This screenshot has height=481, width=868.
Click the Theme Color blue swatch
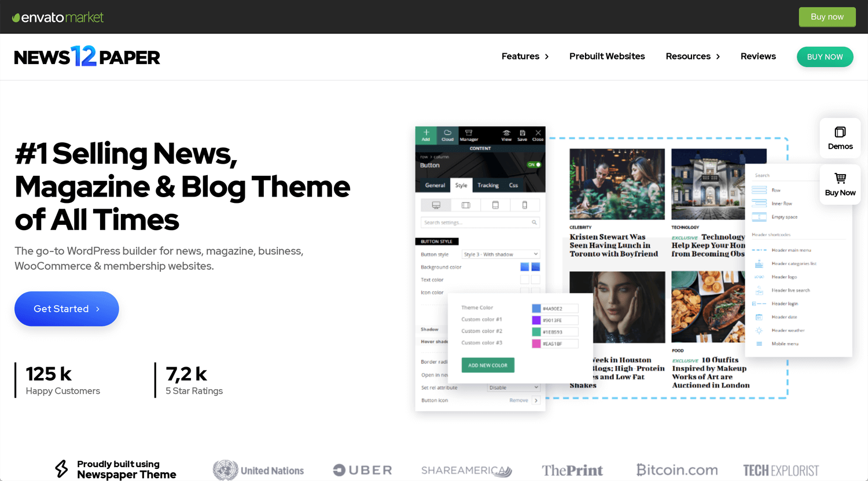click(x=536, y=308)
